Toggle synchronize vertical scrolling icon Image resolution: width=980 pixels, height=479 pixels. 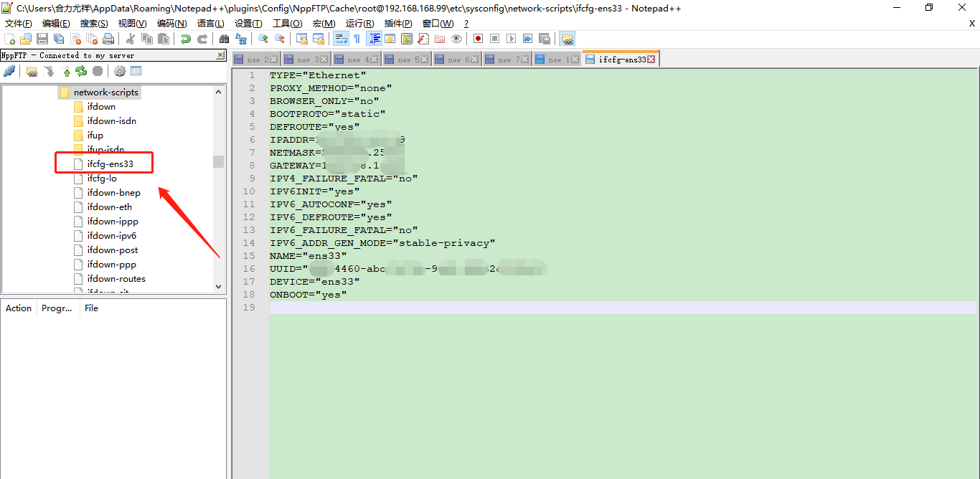click(x=301, y=39)
